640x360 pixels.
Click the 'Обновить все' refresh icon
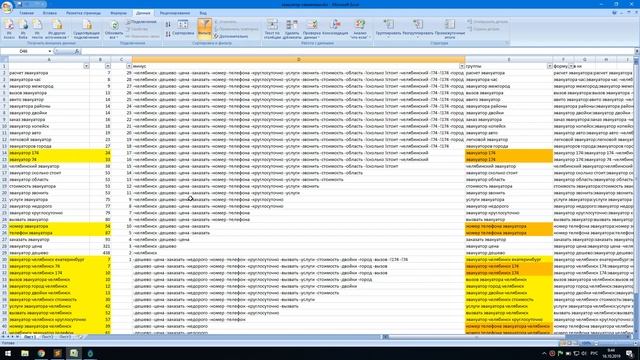coord(114,29)
